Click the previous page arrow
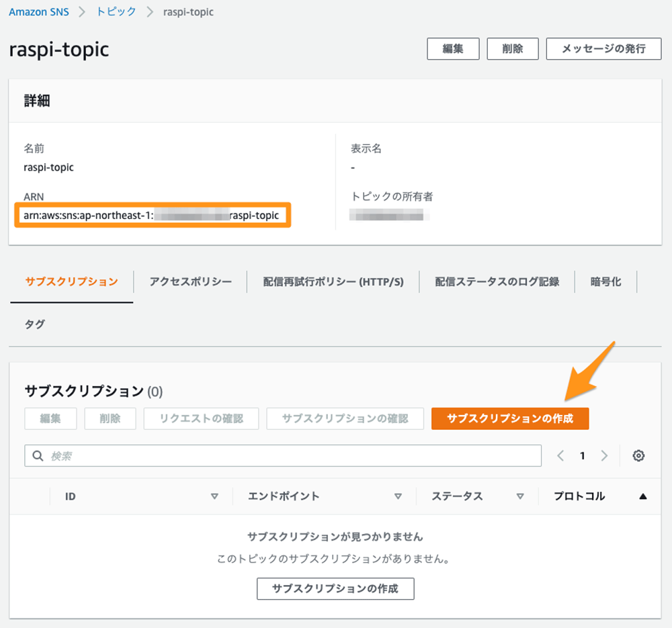Image resolution: width=672 pixels, height=628 pixels. 560,455
